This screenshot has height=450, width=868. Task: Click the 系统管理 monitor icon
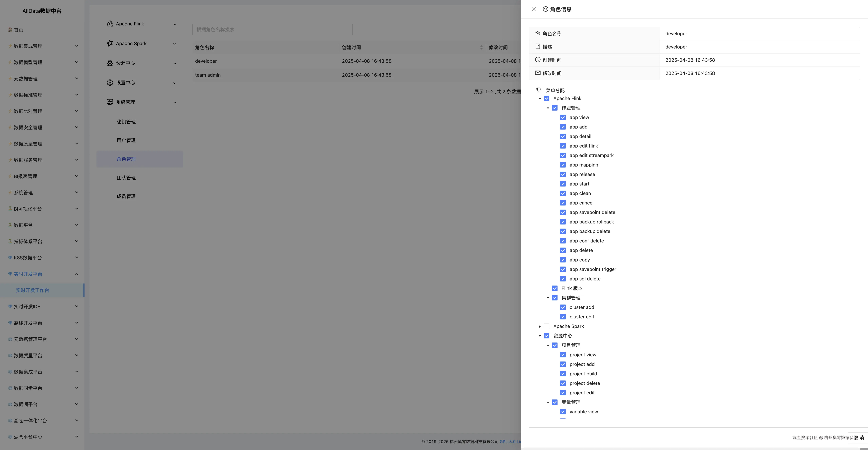109,102
